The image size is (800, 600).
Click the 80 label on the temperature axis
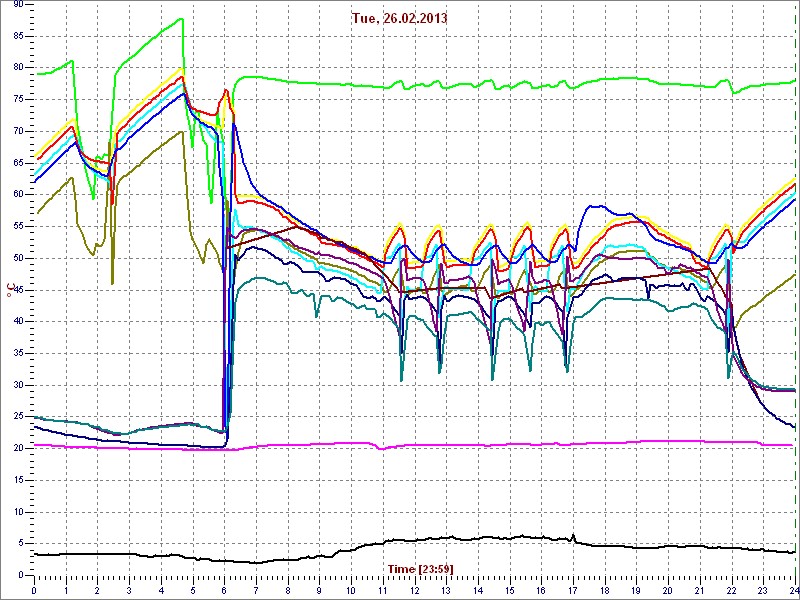[18, 68]
